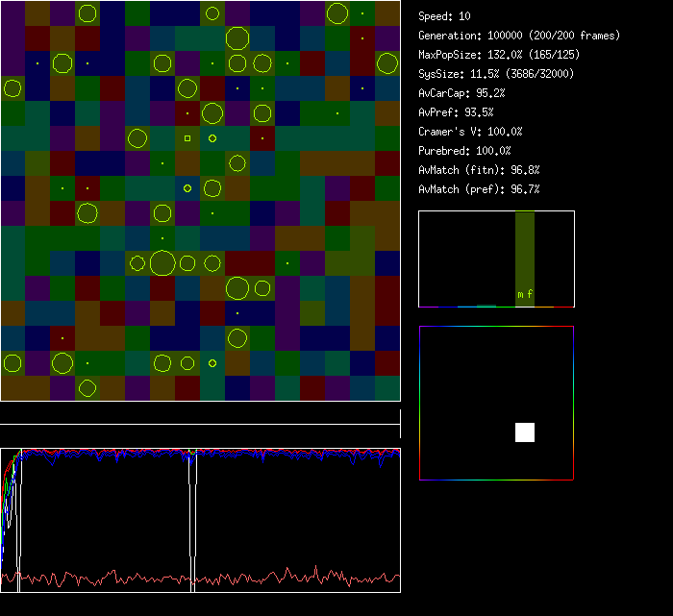Select the only circle in the rightmost grid column

pos(387,63)
